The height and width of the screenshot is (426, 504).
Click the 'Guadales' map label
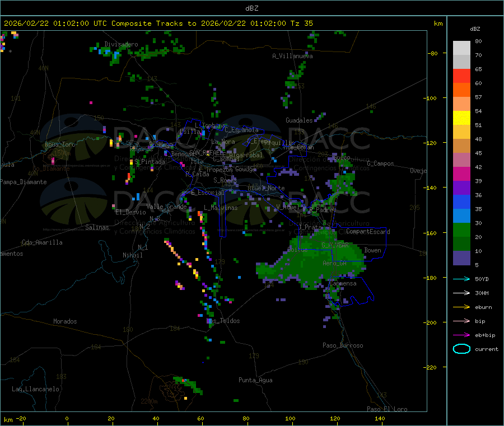[299, 120]
